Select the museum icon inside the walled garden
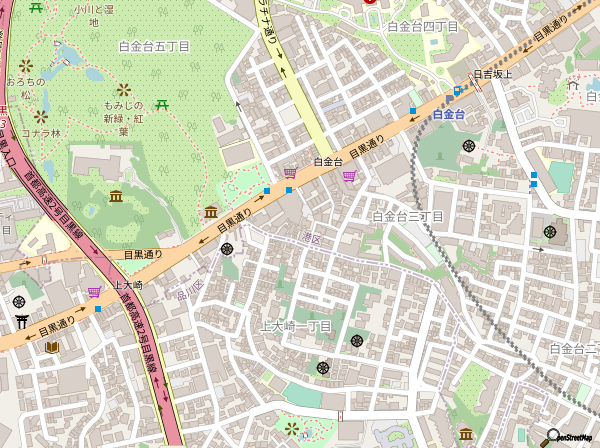This screenshot has width=600, height=448. [116, 197]
